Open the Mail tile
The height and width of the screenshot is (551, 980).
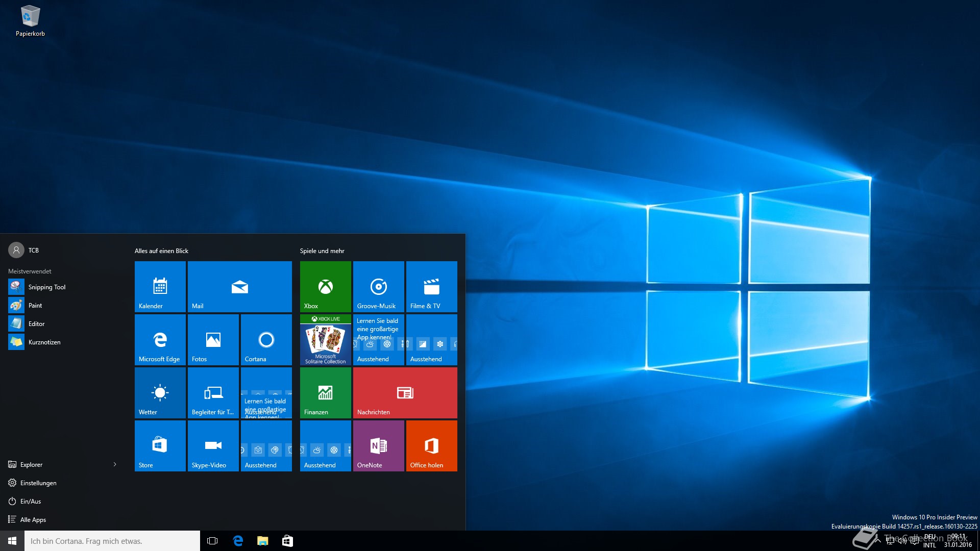coord(239,286)
